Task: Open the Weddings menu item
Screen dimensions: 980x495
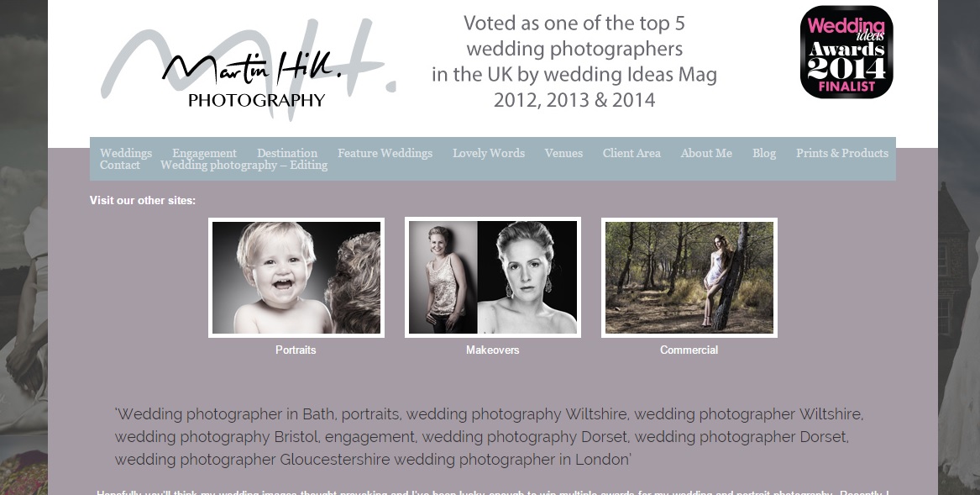Action: tap(126, 153)
